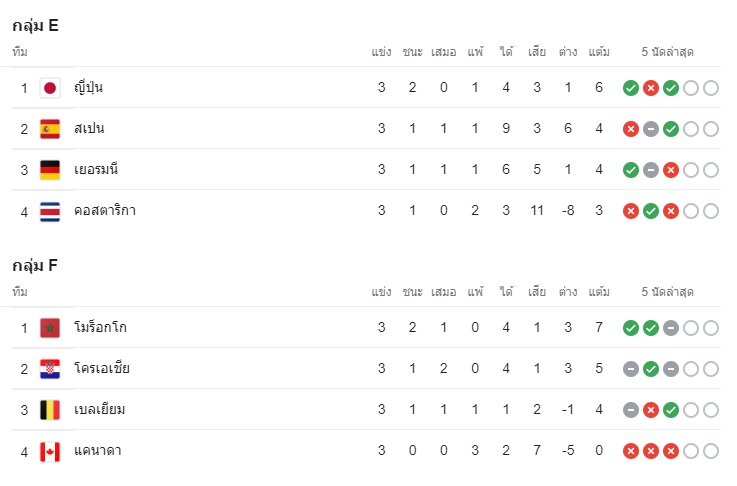Click the กลุ่ม E group heading
737x486 pixels.
click(35, 26)
